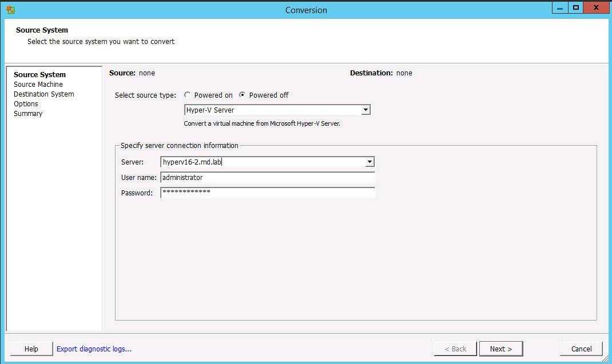Close the Conversion dialog with X
Screen dimensions: 612x364
[597, 7]
